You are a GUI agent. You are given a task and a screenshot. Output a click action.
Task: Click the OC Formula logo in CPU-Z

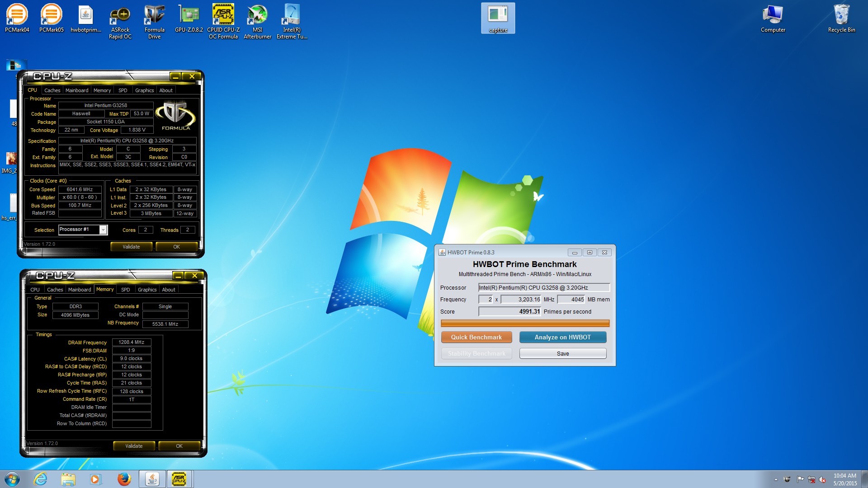(176, 116)
